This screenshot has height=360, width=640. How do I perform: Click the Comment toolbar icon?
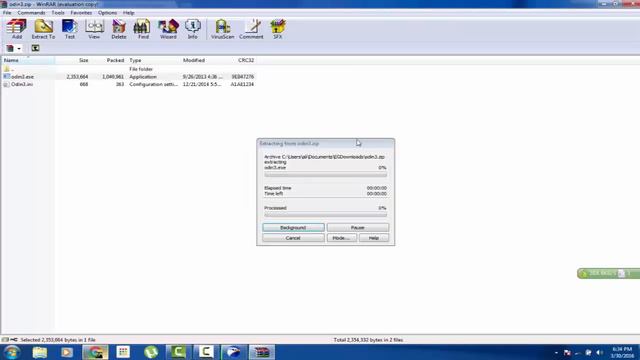coord(251,29)
